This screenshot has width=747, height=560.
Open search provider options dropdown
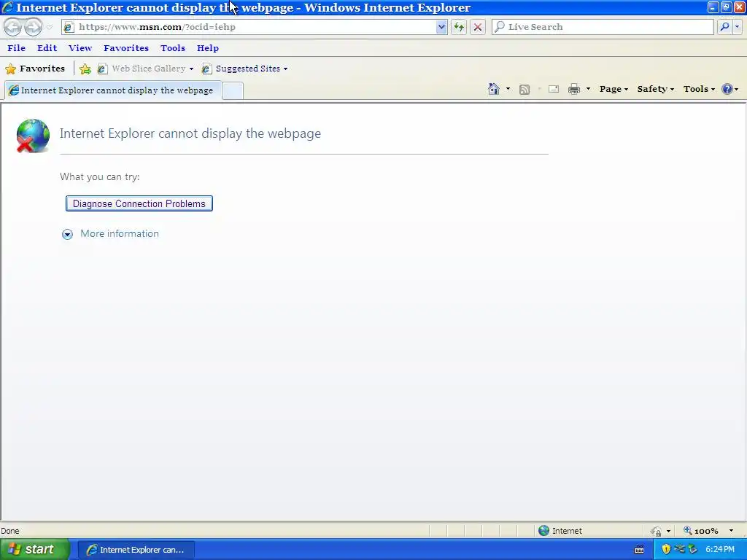(737, 27)
